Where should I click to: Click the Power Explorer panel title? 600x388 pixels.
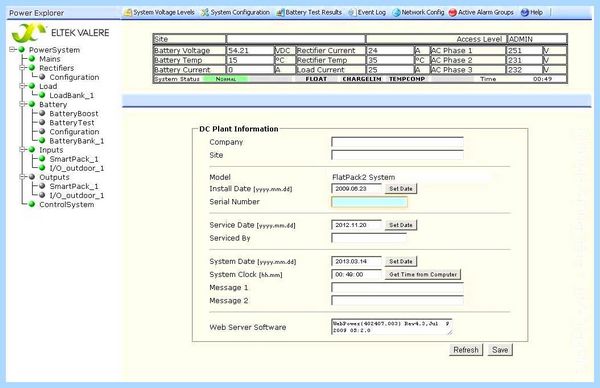(36, 13)
